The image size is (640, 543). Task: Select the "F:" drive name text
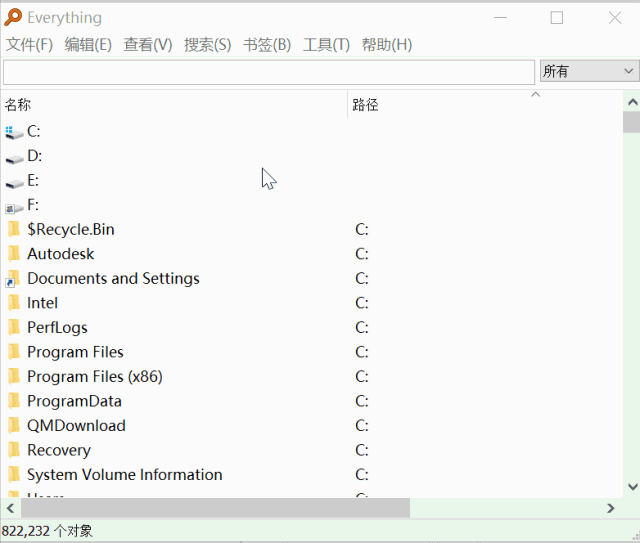[33, 205]
